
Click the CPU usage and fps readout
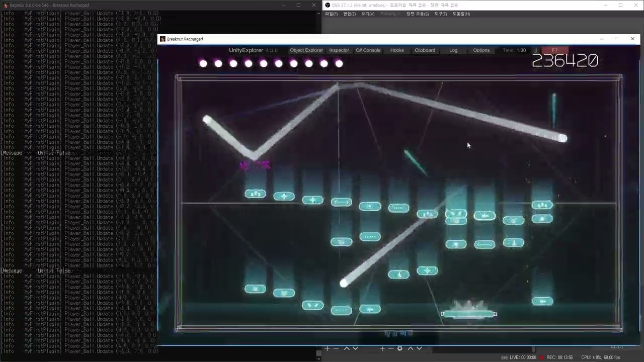coord(601,357)
